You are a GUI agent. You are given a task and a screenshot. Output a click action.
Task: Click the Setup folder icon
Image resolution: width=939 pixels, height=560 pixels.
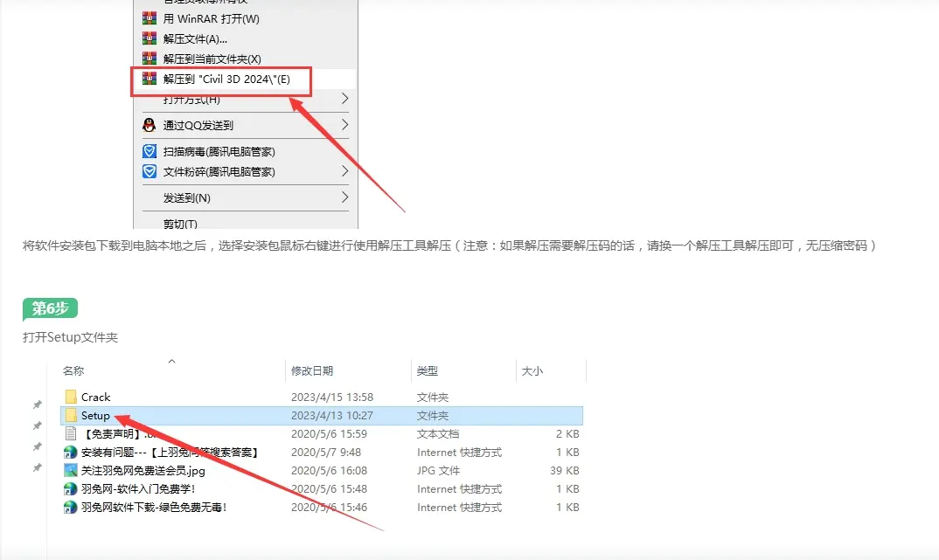(x=71, y=415)
